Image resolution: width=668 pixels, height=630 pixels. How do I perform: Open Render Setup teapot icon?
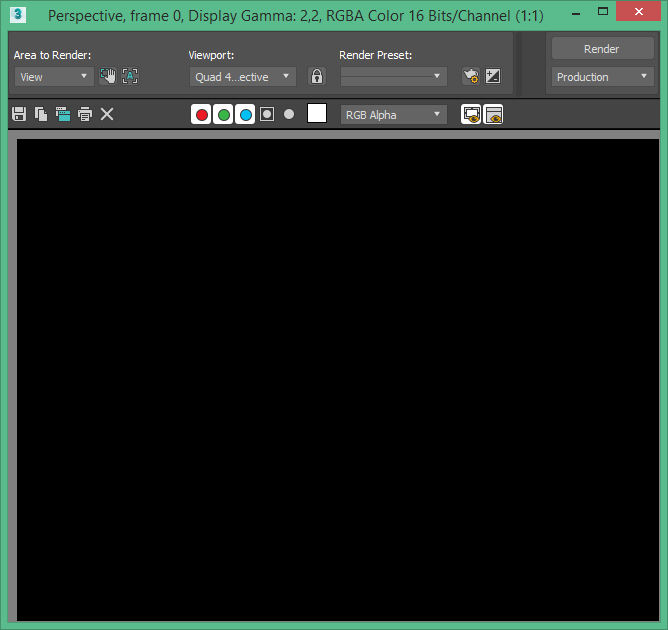click(471, 76)
